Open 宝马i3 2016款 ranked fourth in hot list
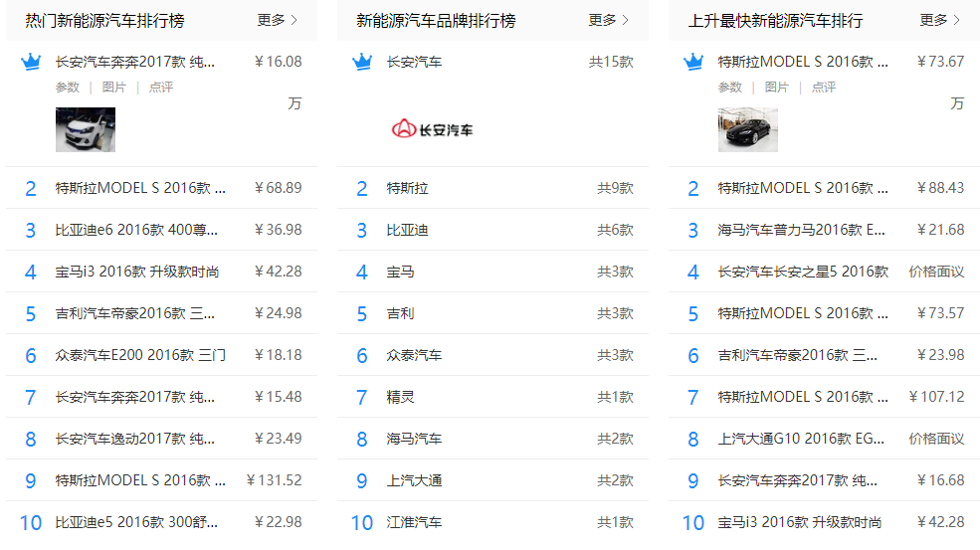980x550 pixels. coord(137,272)
